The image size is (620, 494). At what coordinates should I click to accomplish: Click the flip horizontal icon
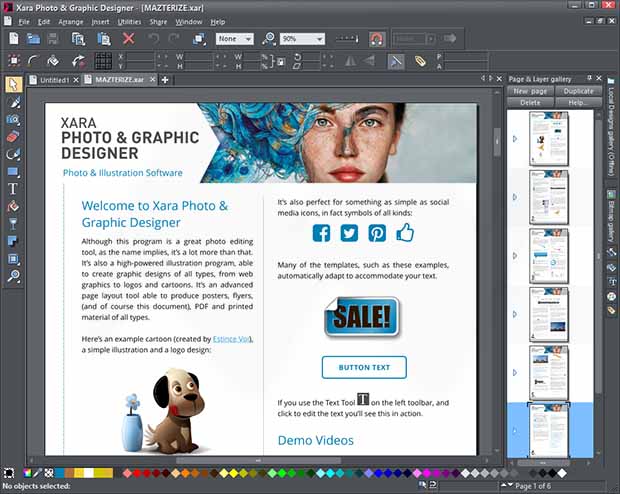350,61
